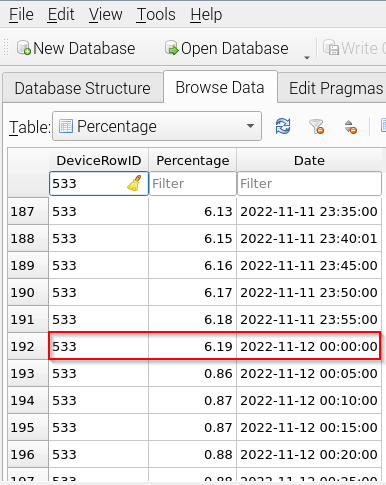Open the Tools menu
This screenshot has width=386, height=485.
pos(156,15)
